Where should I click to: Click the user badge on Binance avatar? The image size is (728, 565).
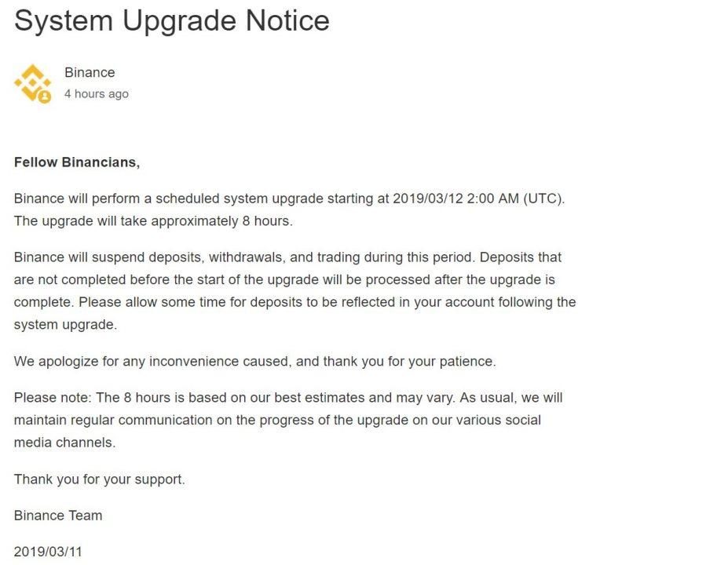click(x=45, y=97)
